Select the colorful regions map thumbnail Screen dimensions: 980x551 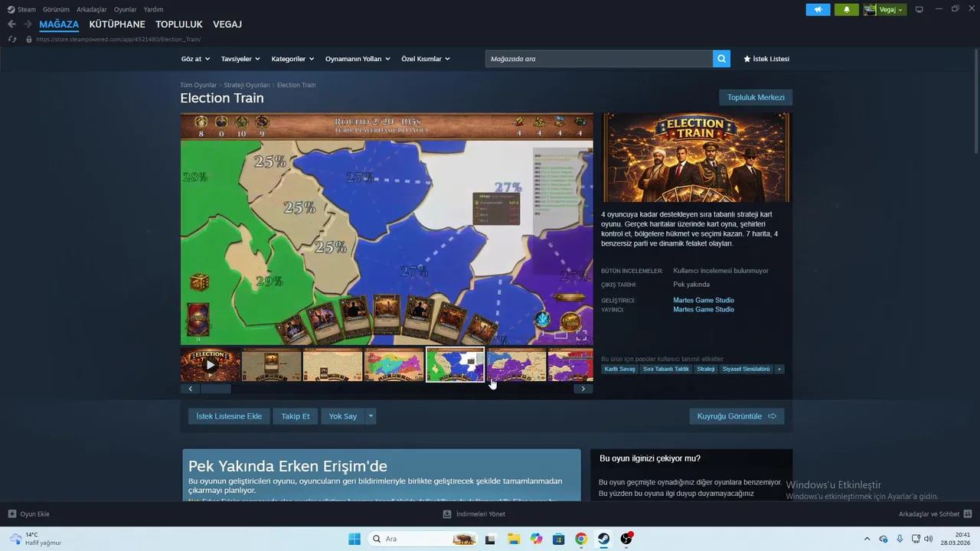coord(394,365)
